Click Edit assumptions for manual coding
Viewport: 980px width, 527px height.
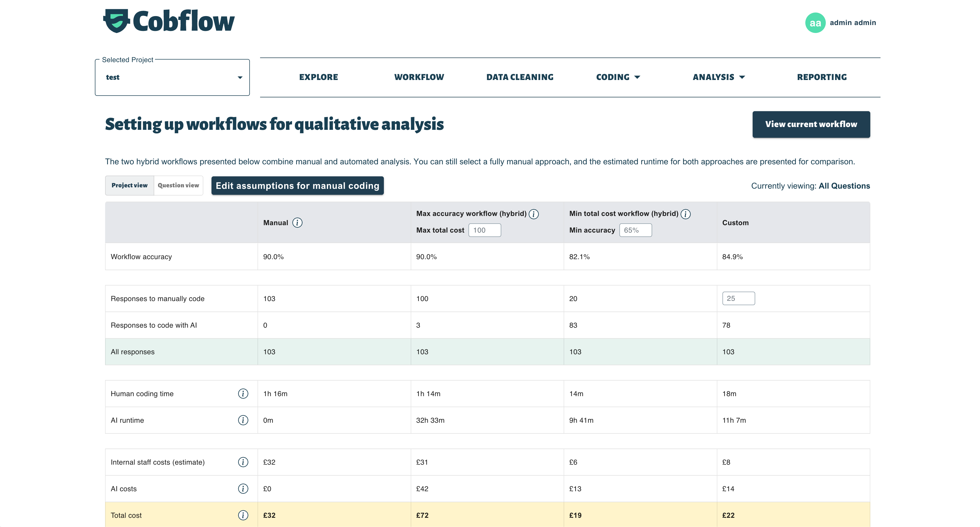coord(297,186)
